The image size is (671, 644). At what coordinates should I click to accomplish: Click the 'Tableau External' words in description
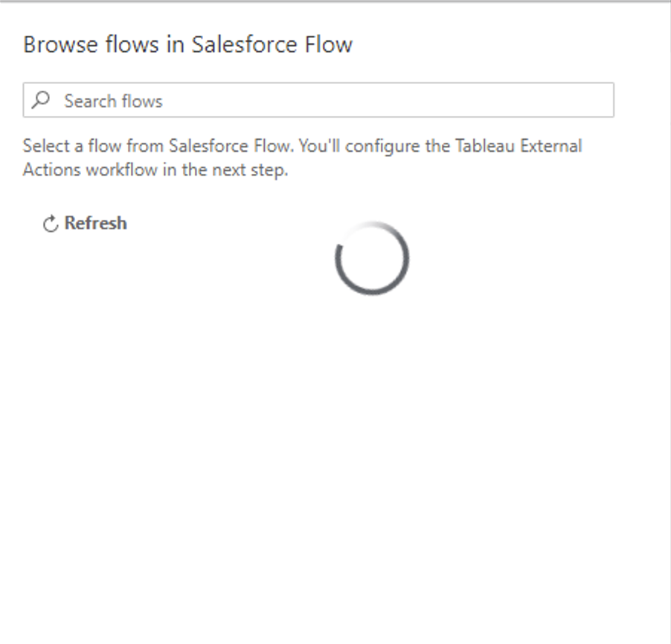[x=518, y=146]
